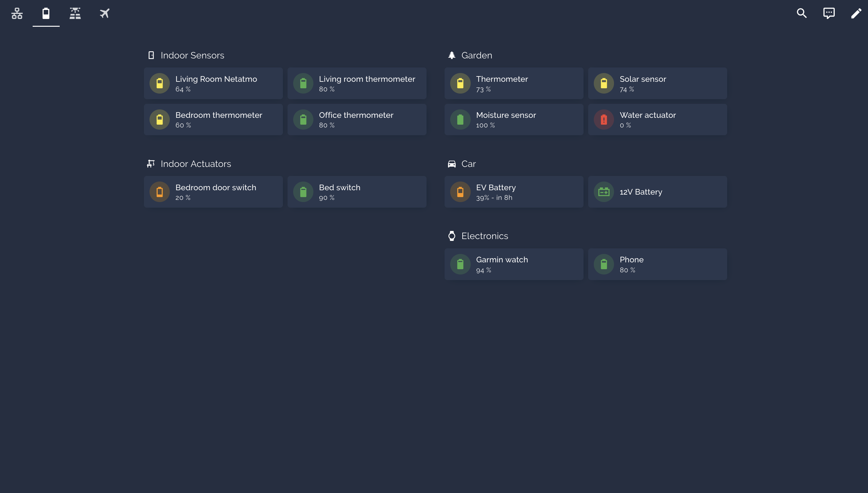Click the Garden section heading
Image resolution: width=868 pixels, height=493 pixels.
tap(476, 56)
